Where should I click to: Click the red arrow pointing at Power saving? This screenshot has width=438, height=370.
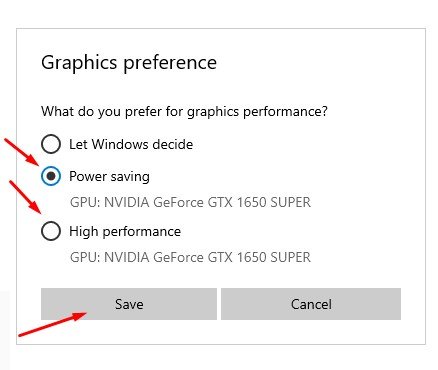pyautogui.click(x=22, y=152)
